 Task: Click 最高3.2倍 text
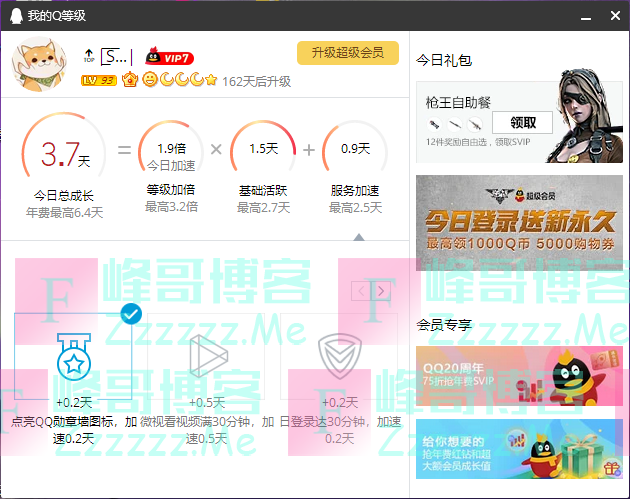point(171,207)
